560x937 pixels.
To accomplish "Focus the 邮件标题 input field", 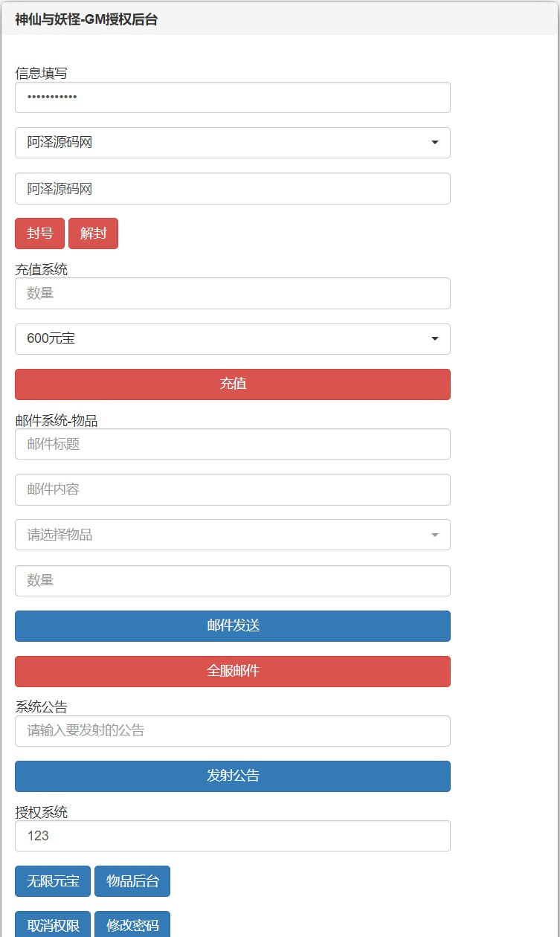I will coord(232,444).
